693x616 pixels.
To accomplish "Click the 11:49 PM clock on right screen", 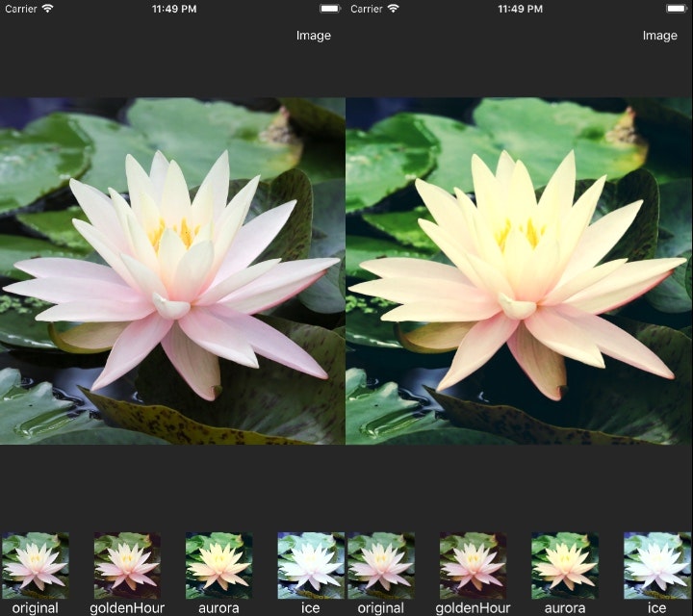I will [x=520, y=9].
